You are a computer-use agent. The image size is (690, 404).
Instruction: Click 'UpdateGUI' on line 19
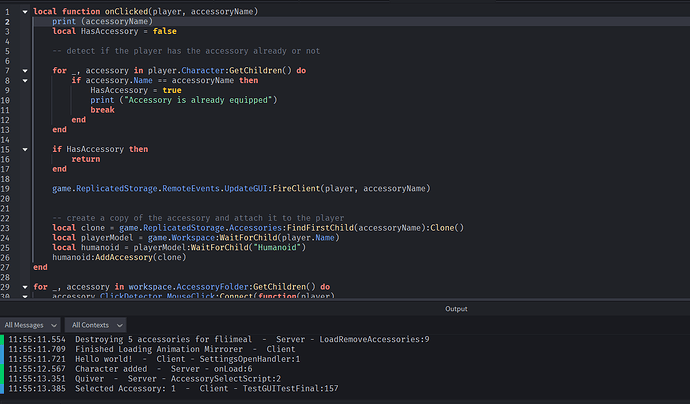pyautogui.click(x=246, y=188)
